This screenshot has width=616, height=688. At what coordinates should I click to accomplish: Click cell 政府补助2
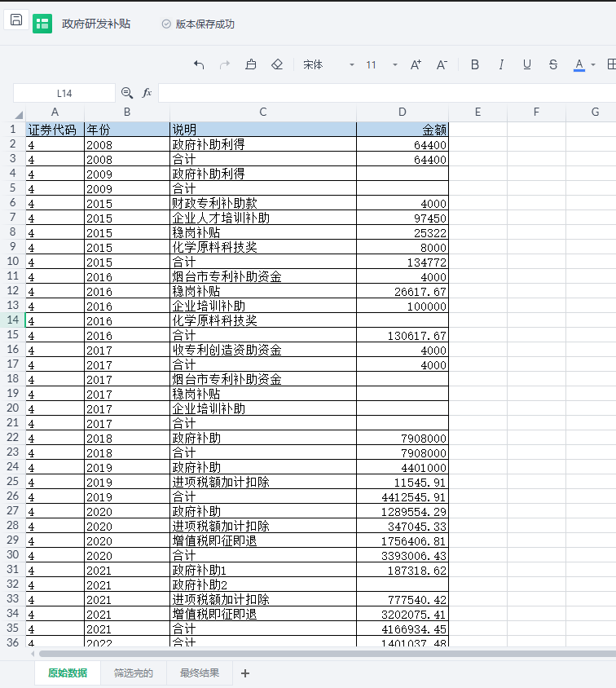point(263,584)
